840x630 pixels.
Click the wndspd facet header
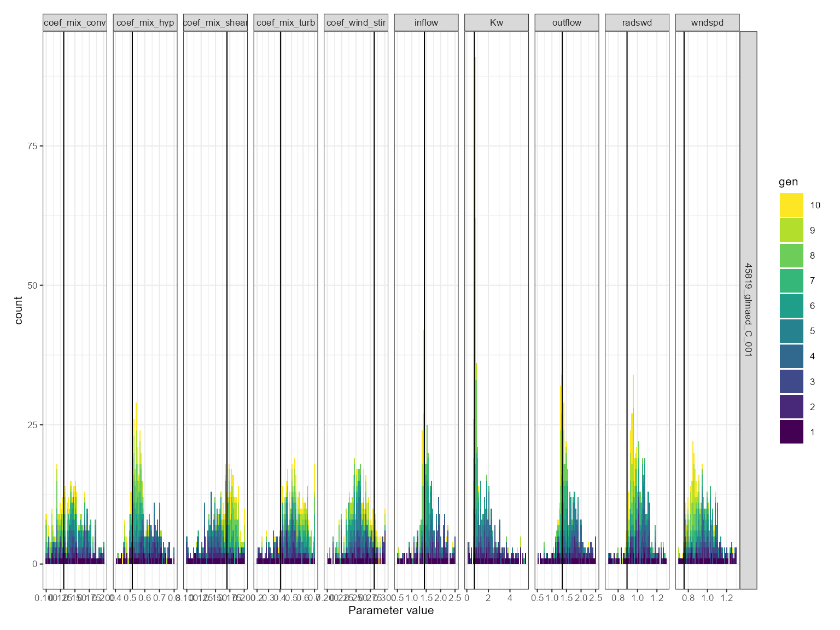[x=707, y=22]
